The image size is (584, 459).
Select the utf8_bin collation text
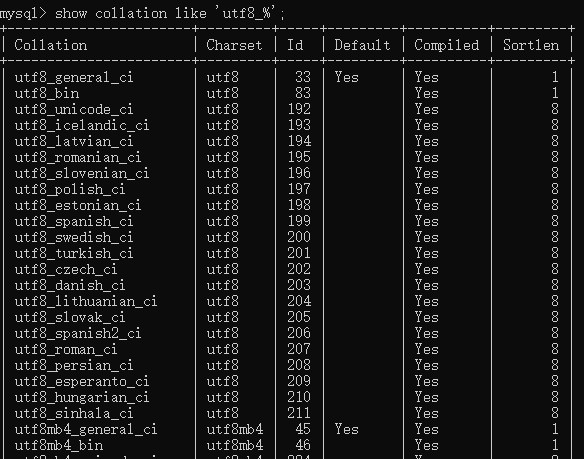(47, 93)
